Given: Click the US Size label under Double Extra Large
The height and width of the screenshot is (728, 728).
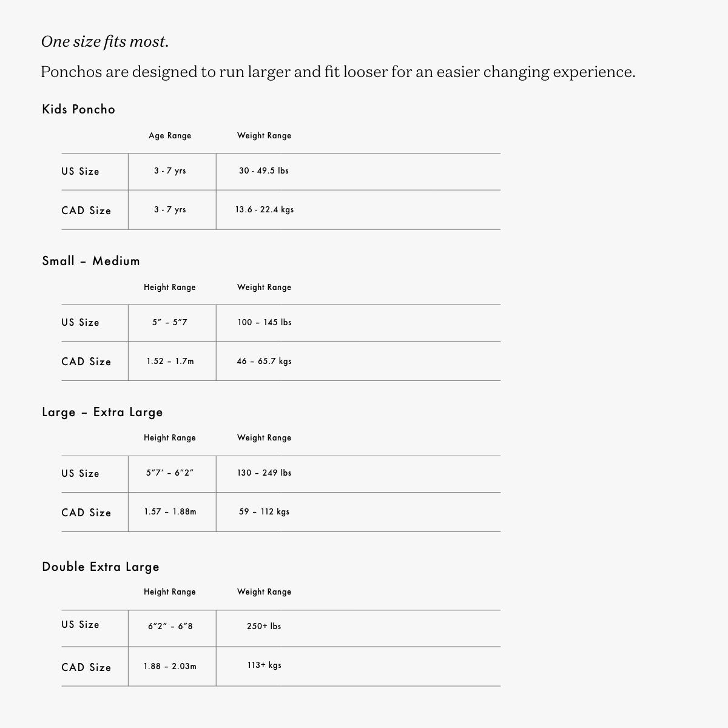Looking at the screenshot, I should [x=80, y=624].
